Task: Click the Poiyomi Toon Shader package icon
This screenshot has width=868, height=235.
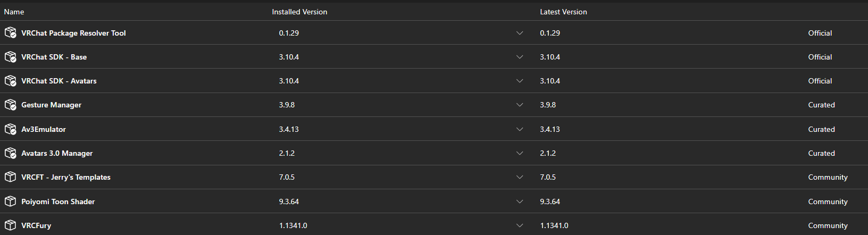Action: coord(10,202)
